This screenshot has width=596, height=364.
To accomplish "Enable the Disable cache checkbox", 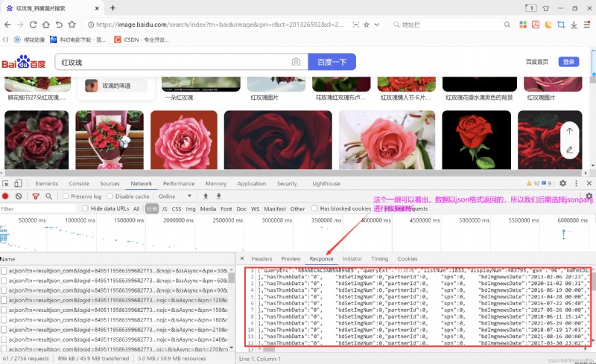I will click(x=110, y=196).
